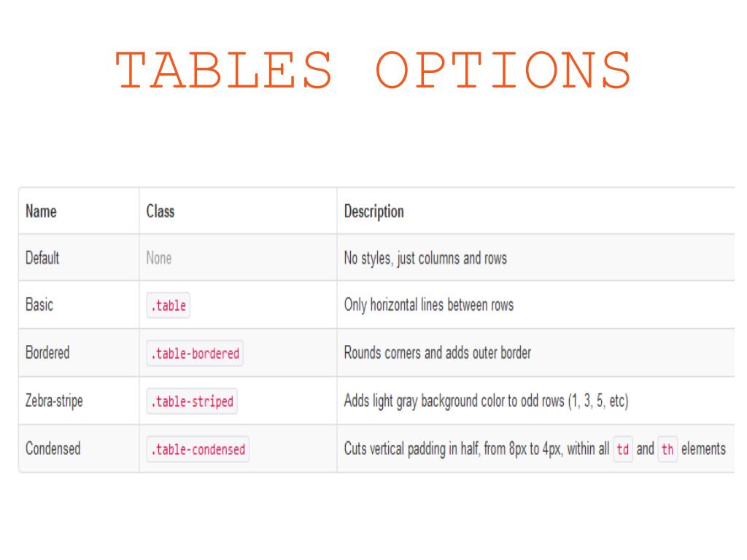This screenshot has height=560, width=747.
Task: Select the Description column header
Action: (x=374, y=211)
